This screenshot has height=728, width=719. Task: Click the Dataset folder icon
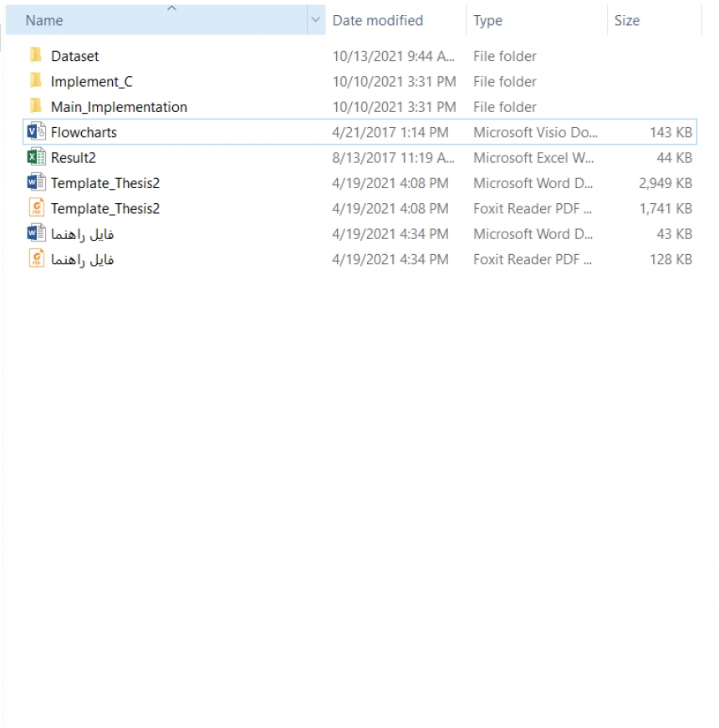tap(36, 55)
